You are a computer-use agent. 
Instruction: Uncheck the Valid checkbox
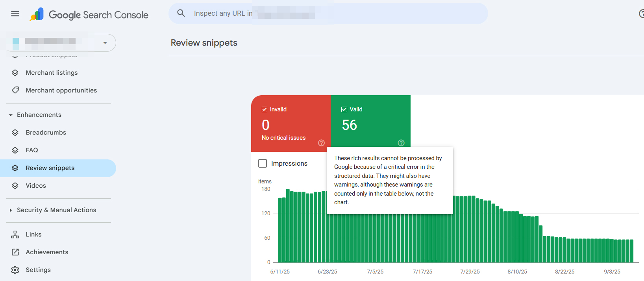(x=344, y=109)
